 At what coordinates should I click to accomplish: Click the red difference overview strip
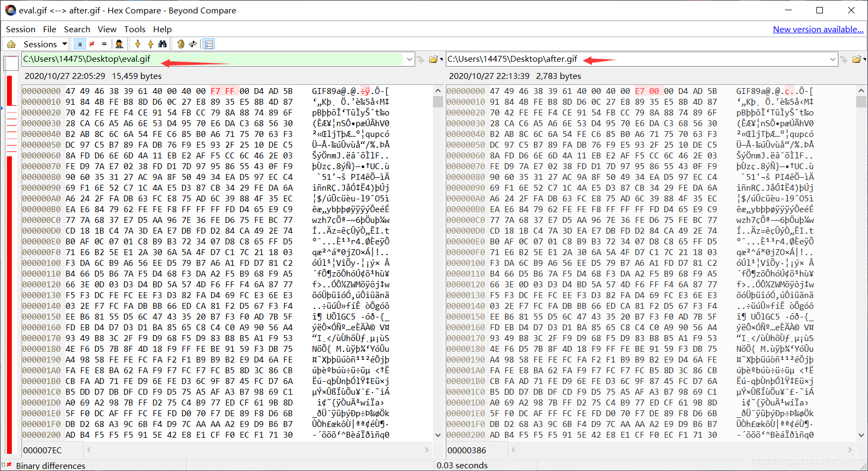click(x=9, y=269)
